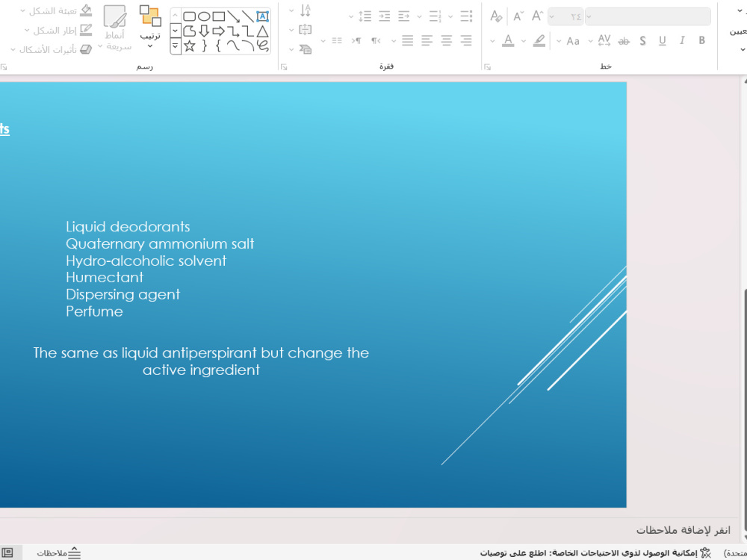Open the Align Text vertical dropdown

pyautogui.click(x=301, y=30)
